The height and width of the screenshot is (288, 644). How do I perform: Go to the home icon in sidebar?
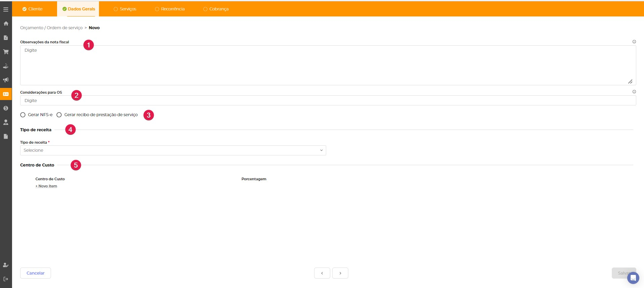click(6, 23)
